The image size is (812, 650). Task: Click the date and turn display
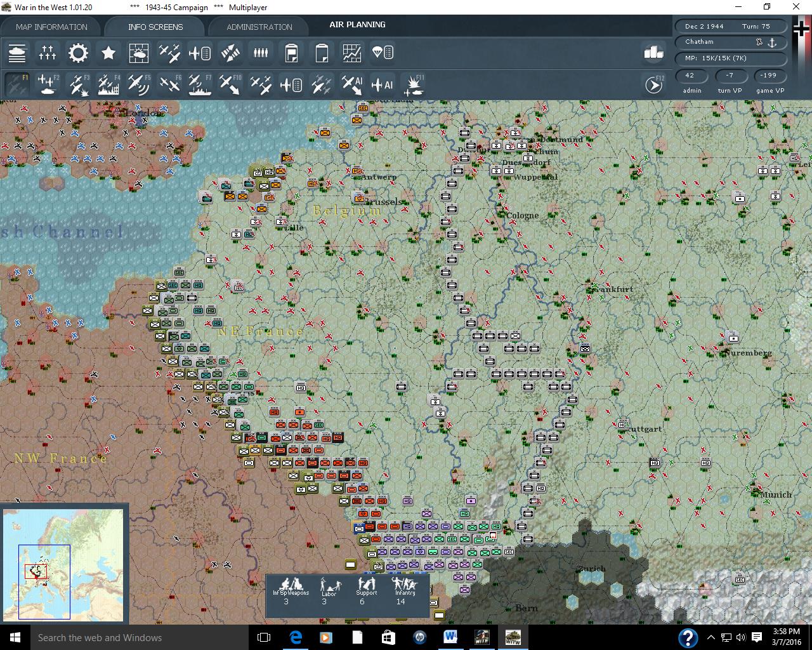click(731, 26)
